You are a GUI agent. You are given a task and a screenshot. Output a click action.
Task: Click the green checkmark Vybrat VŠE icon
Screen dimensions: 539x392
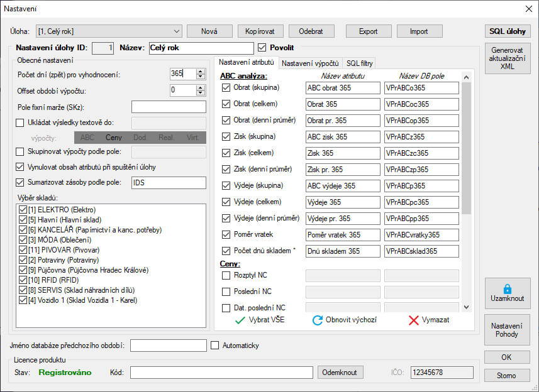240,320
